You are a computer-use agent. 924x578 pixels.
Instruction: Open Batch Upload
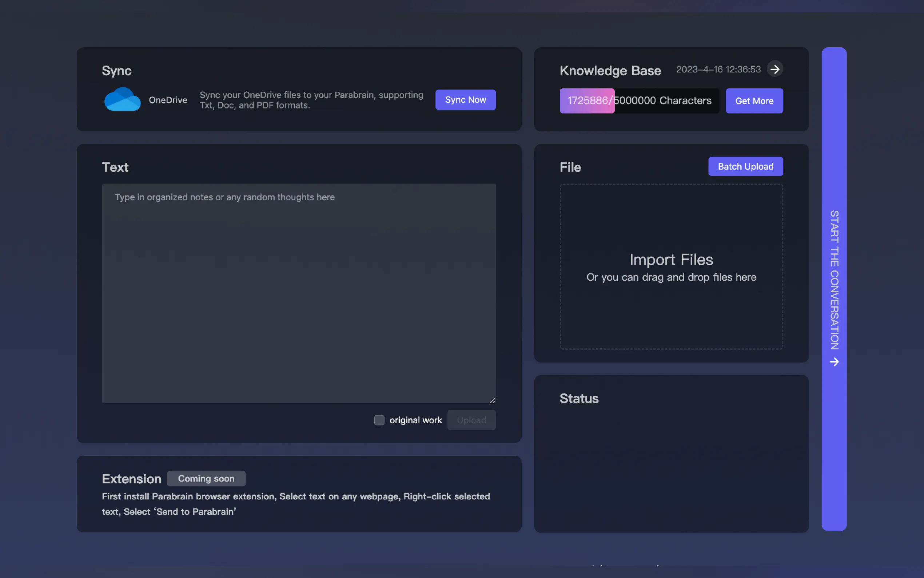pos(745,167)
